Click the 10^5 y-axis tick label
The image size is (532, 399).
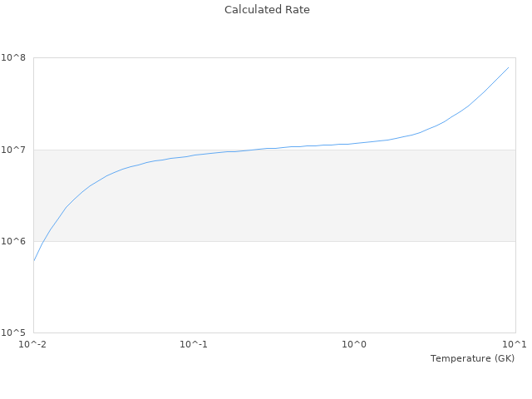point(16,332)
